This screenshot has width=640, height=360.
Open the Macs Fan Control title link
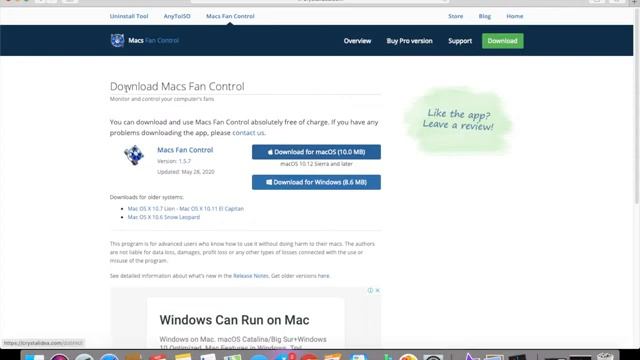point(185,150)
